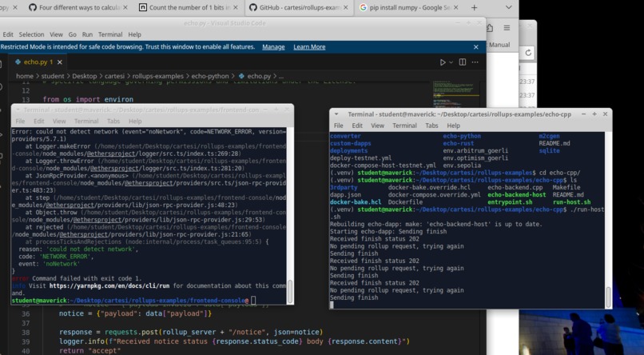Image resolution: width=644 pixels, height=355 pixels.
Task: Click 'cartesi' in the breadcrumb path
Action: pyautogui.click(x=114, y=76)
